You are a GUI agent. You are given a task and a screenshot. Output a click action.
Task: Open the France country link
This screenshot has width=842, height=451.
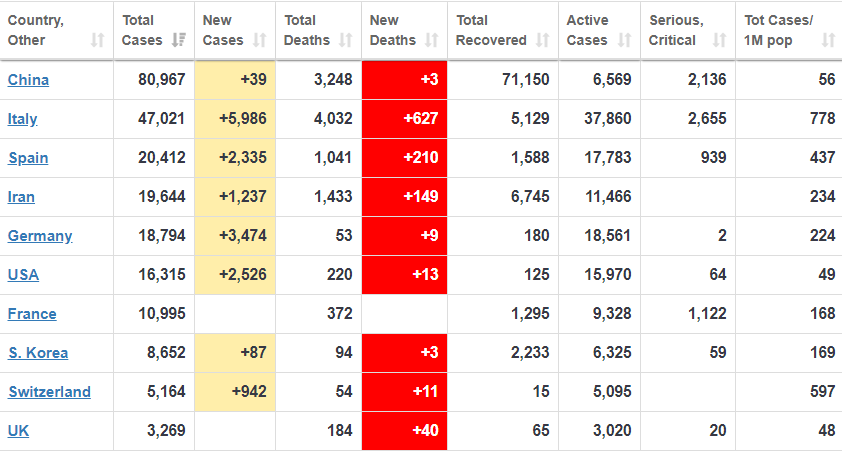point(32,314)
